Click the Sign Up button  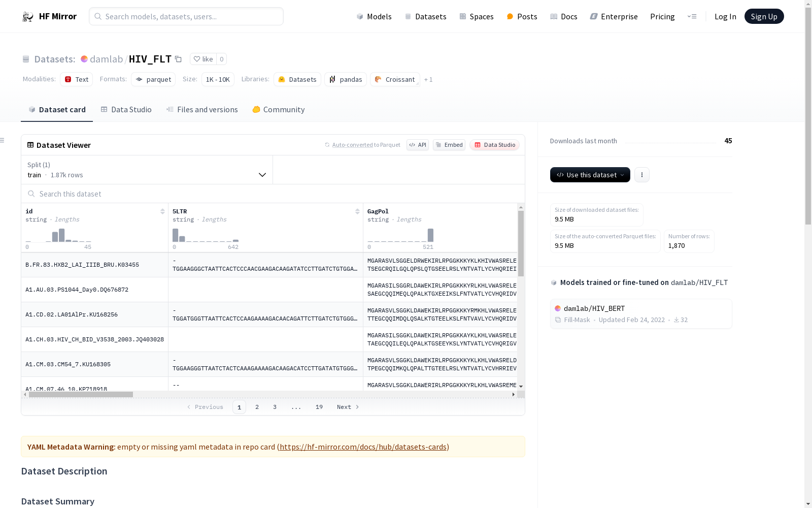(x=764, y=16)
